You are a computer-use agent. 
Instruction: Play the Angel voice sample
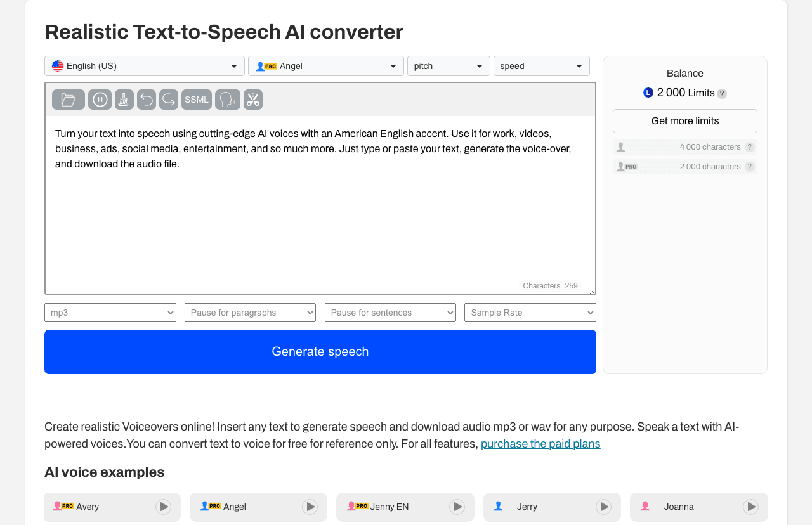pos(310,507)
